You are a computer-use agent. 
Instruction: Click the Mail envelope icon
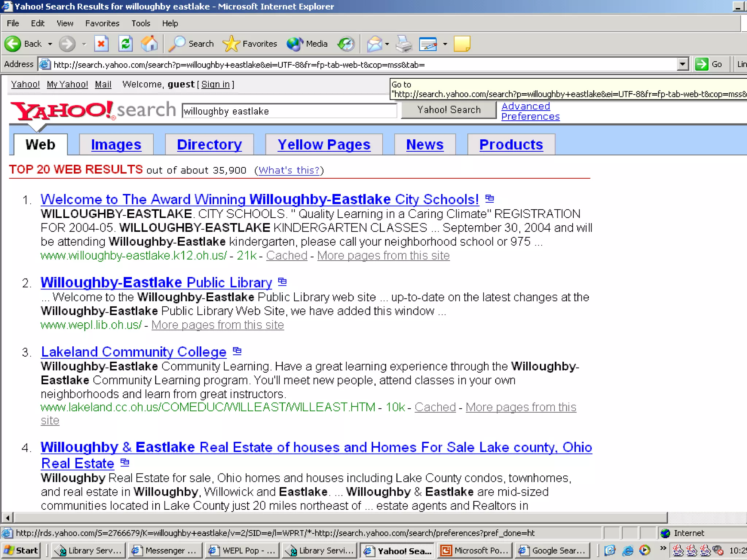pyautogui.click(x=375, y=44)
